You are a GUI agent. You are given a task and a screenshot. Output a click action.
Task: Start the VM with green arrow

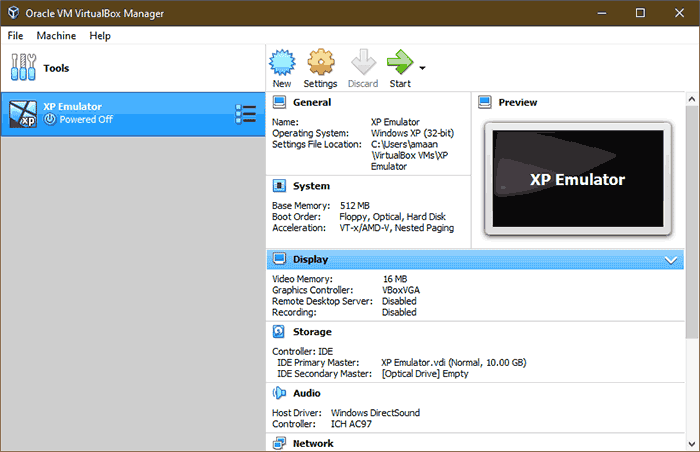click(400, 62)
